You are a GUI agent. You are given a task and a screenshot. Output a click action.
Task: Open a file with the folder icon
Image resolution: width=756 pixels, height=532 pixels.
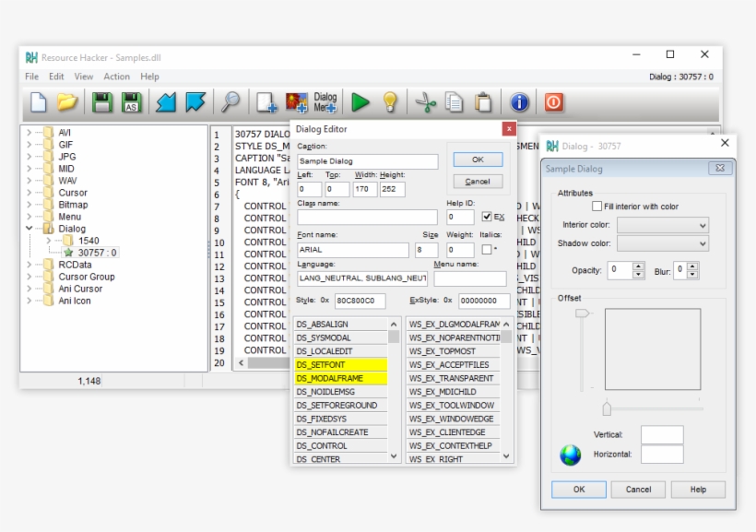pos(67,102)
